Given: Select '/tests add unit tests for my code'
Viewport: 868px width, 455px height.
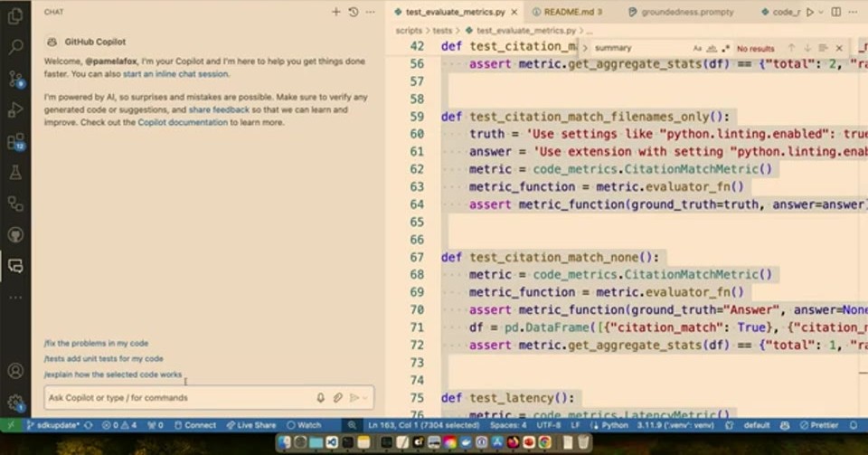Looking at the screenshot, I should [103, 359].
